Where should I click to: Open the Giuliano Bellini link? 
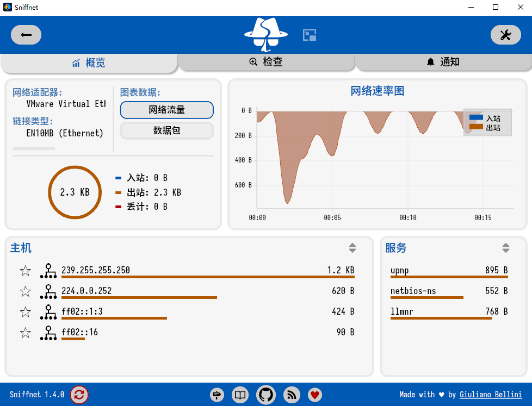point(491,395)
